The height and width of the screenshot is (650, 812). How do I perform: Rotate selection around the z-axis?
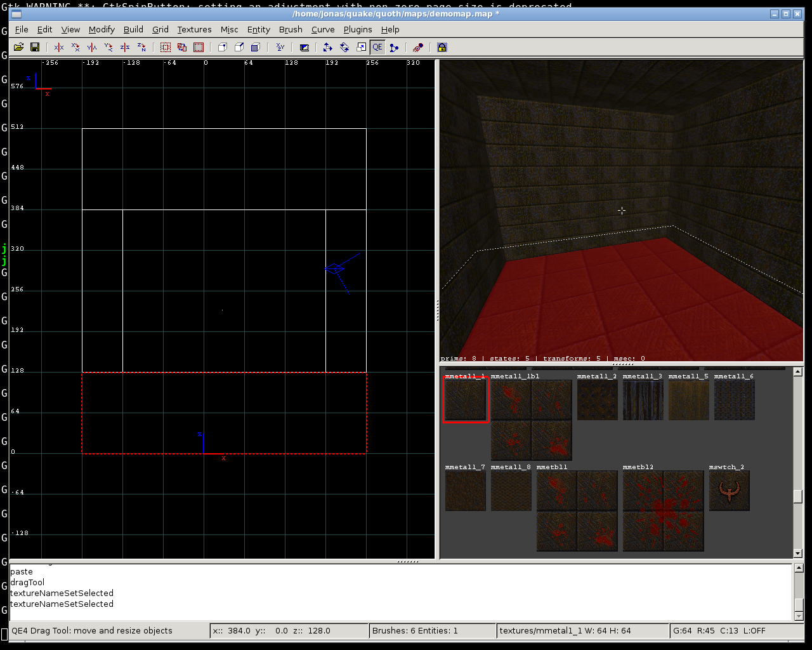141,47
